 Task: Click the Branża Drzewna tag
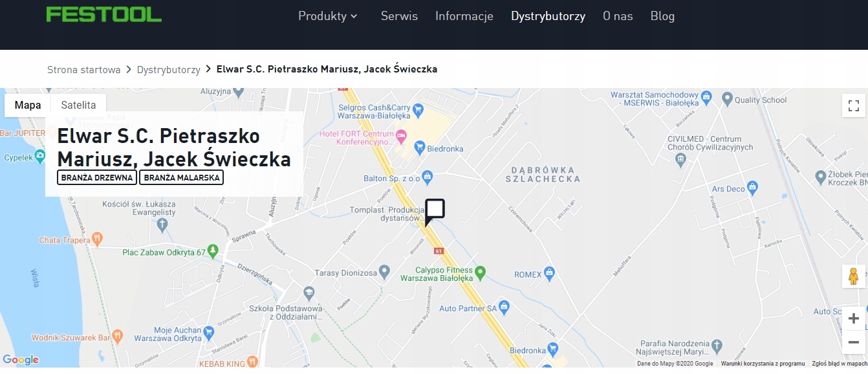point(97,177)
